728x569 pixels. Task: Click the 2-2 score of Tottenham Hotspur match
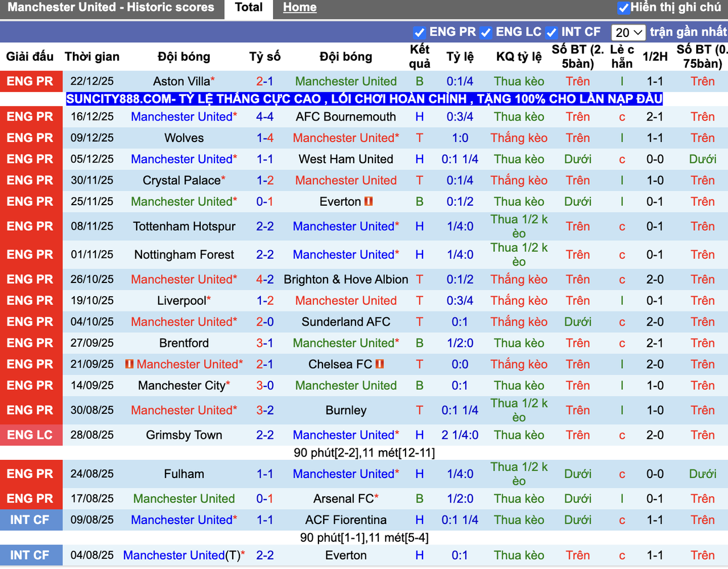click(x=264, y=226)
